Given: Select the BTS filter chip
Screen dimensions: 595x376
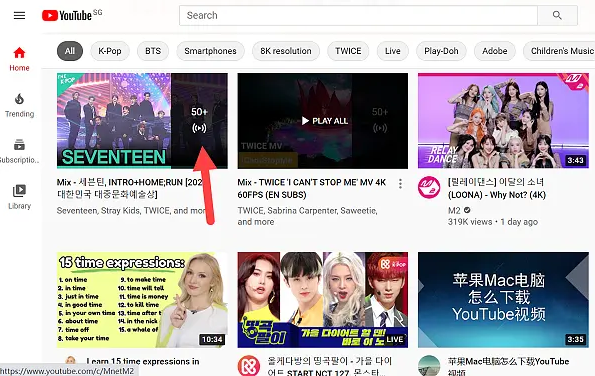Looking at the screenshot, I should click(153, 51).
